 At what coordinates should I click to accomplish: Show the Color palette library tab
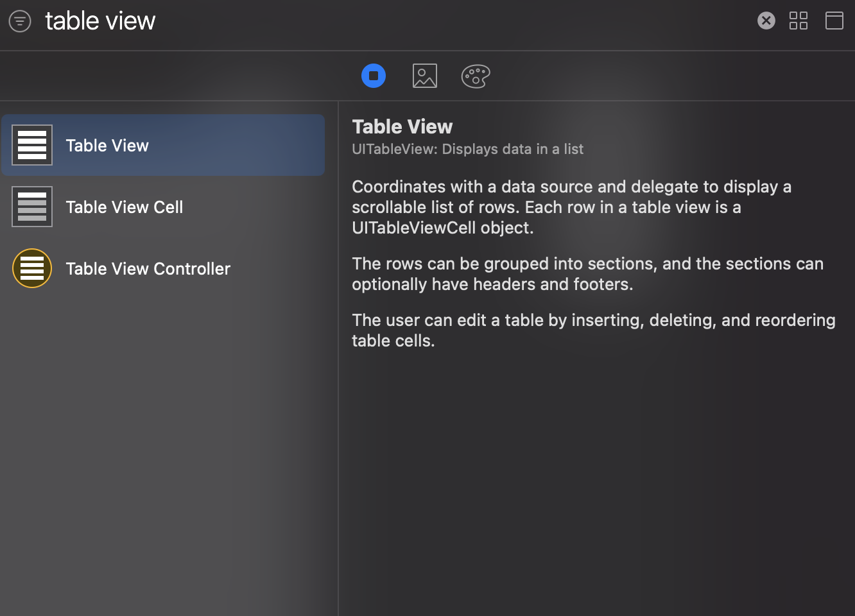point(476,76)
